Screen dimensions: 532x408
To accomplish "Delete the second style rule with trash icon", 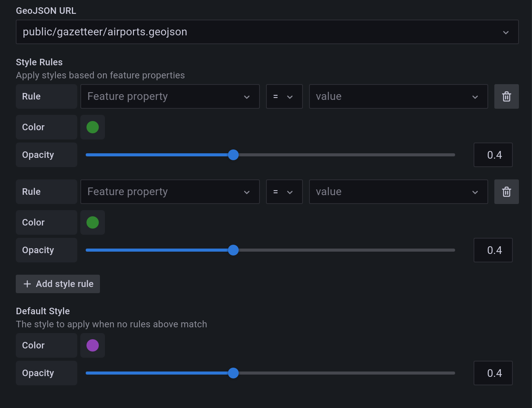I will [506, 192].
